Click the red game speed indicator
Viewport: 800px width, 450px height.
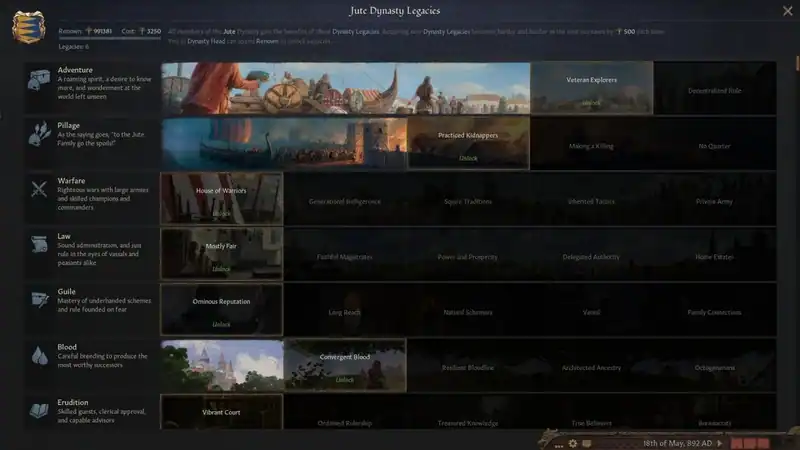(750, 443)
